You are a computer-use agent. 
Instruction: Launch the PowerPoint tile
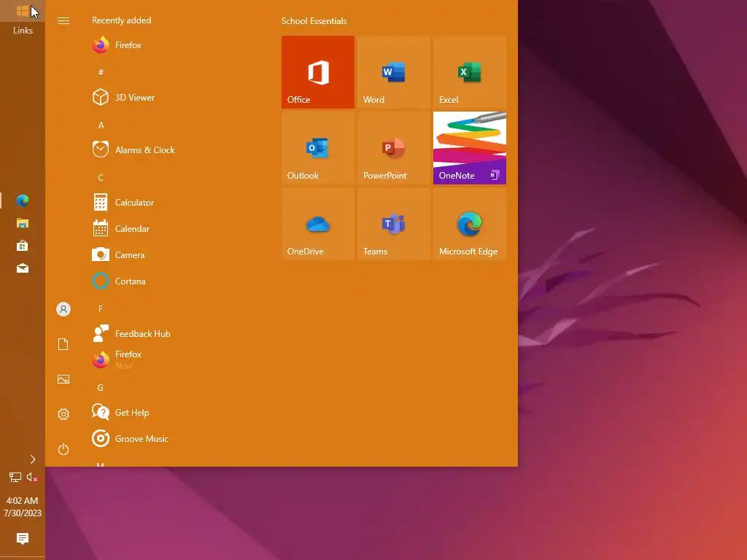pos(393,147)
